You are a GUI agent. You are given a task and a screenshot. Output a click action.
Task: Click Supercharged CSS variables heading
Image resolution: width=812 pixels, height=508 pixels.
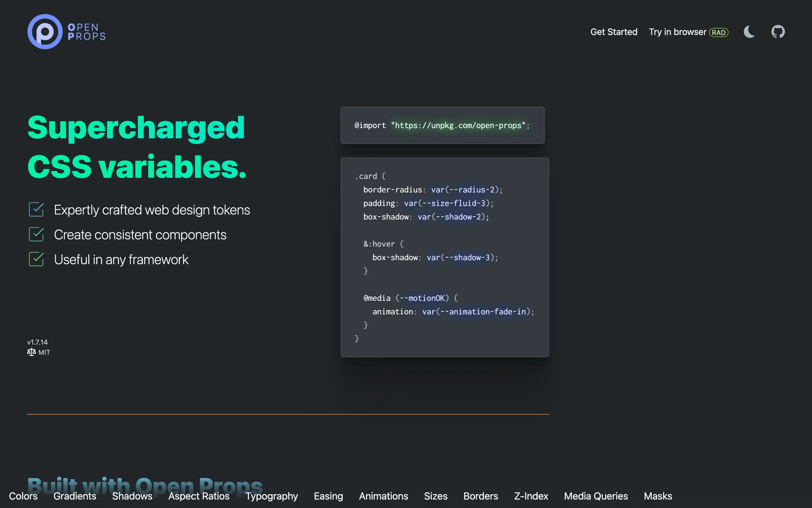137,147
